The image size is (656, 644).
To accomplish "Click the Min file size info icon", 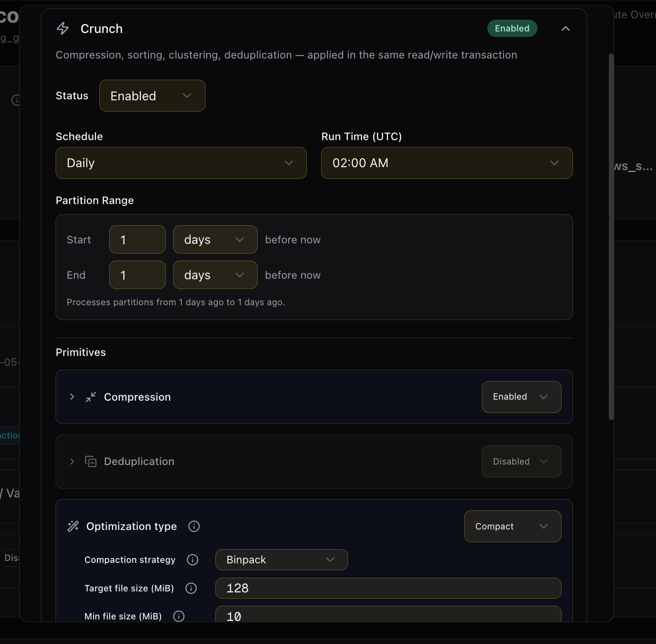I will (x=179, y=616).
